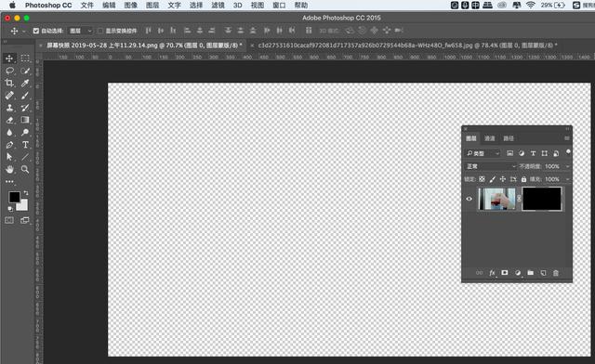595x364 pixels.
Task: Select the Healing Brush tool
Action: pos(9,95)
